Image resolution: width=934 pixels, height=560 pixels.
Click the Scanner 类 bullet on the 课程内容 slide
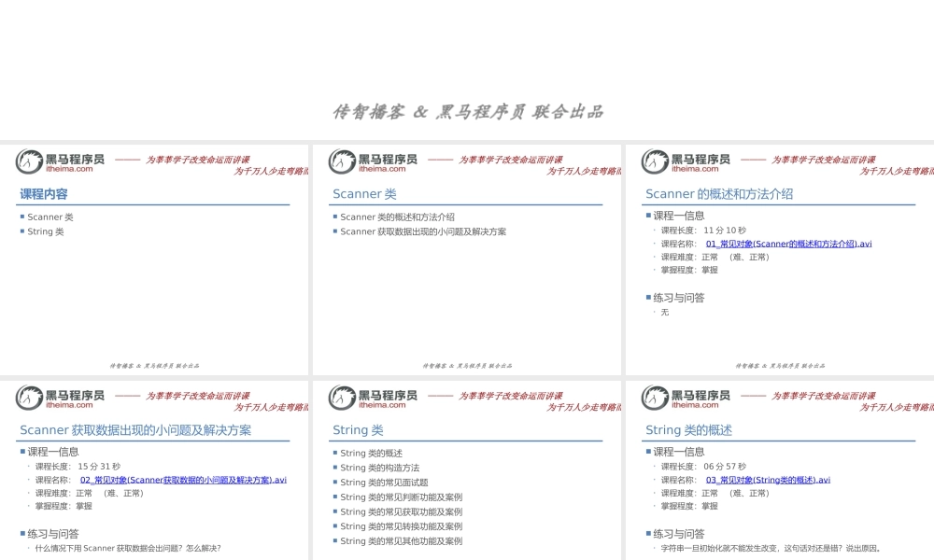pos(51,217)
